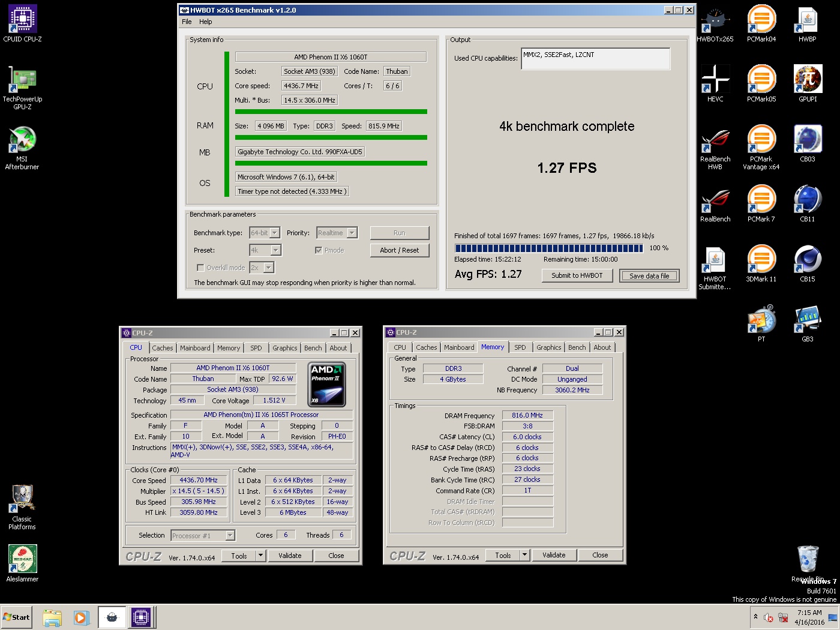The height and width of the screenshot is (630, 840).
Task: Open the RealBench HWB desktop shortcut
Action: 715,148
